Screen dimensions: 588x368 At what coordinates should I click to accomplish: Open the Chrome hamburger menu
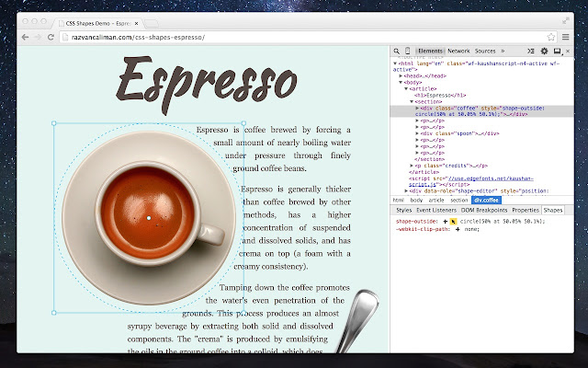[566, 37]
